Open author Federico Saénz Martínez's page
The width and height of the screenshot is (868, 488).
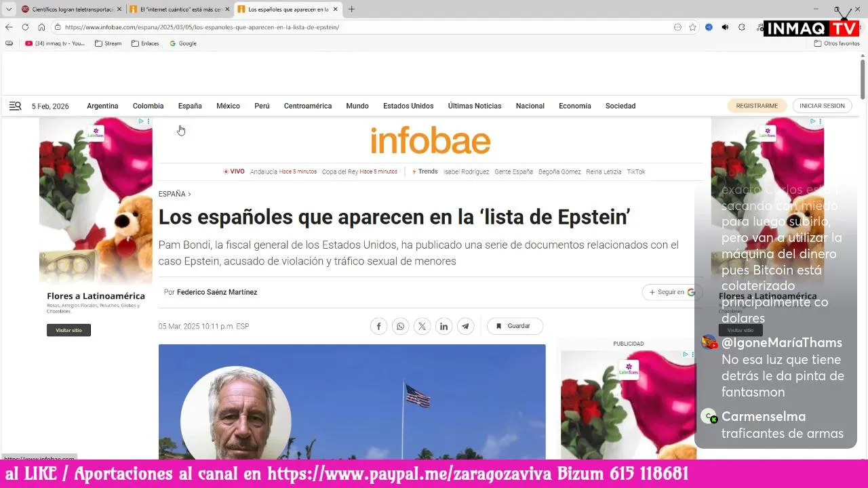[217, 292]
